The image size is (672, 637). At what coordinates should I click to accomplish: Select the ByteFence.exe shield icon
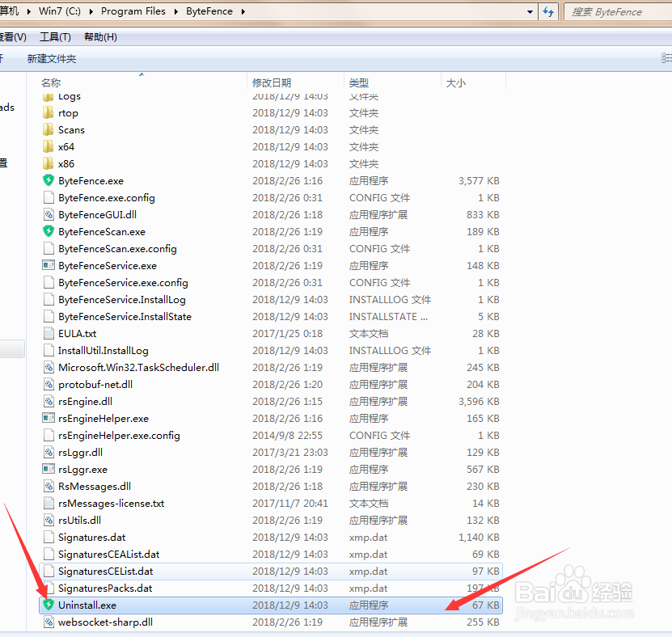pyautogui.click(x=49, y=180)
